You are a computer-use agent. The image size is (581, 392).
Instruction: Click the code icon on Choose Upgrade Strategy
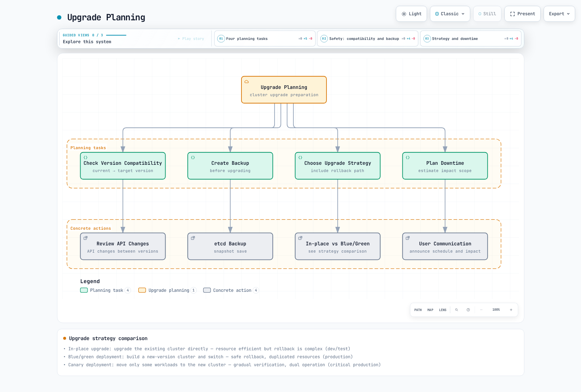[x=301, y=158]
